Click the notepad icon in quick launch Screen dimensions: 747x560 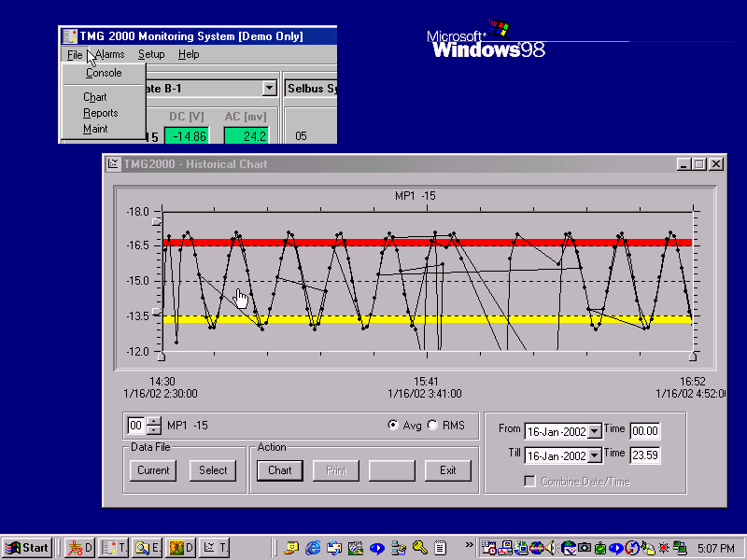(440, 548)
